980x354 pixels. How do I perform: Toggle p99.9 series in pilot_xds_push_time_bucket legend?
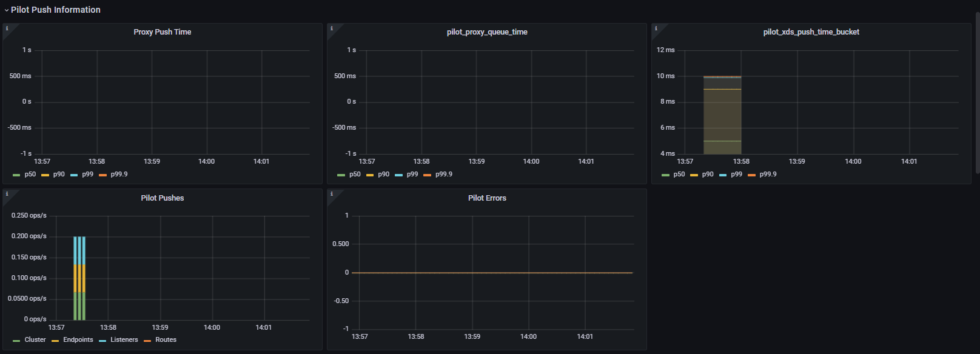tap(768, 175)
